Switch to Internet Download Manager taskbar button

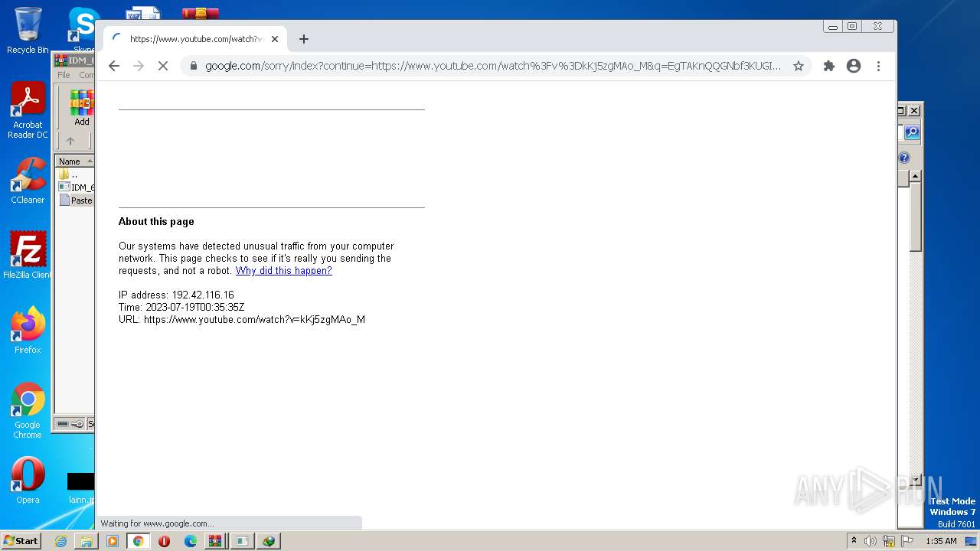(x=269, y=541)
